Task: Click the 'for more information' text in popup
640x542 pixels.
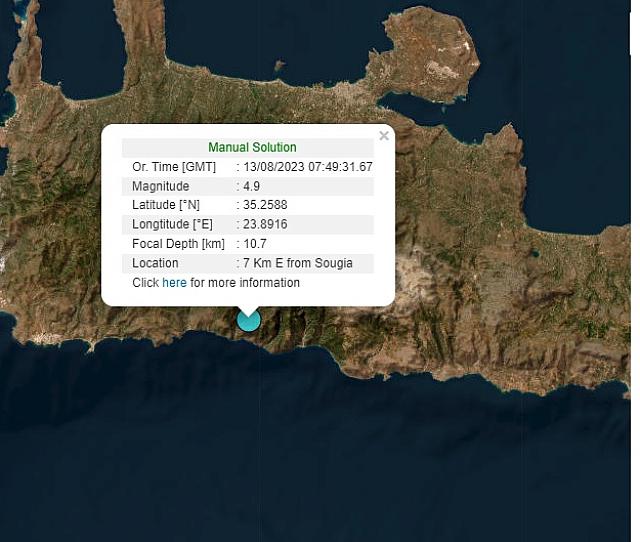Action: (x=245, y=283)
